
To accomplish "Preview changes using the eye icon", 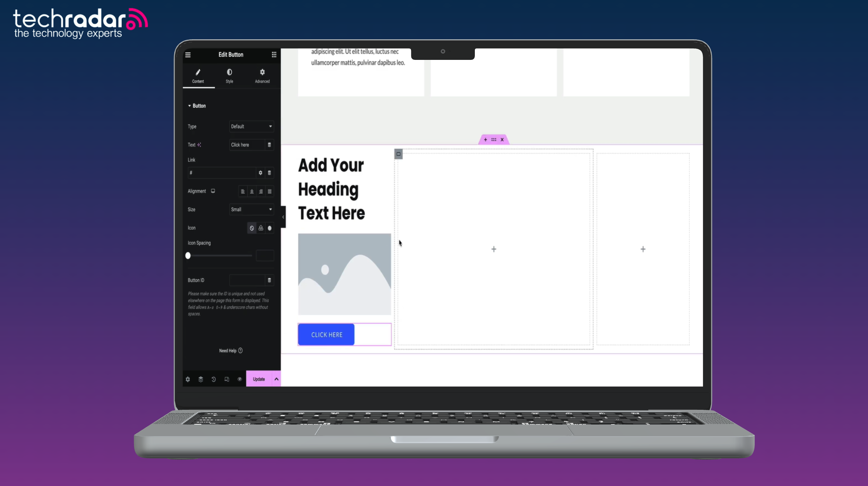I will [x=240, y=379].
